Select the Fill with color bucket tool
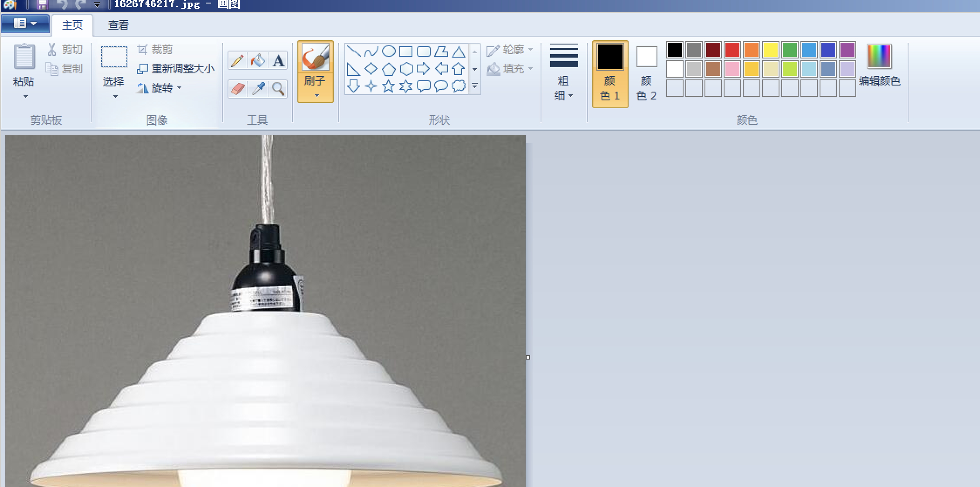The image size is (980, 487). [x=258, y=61]
